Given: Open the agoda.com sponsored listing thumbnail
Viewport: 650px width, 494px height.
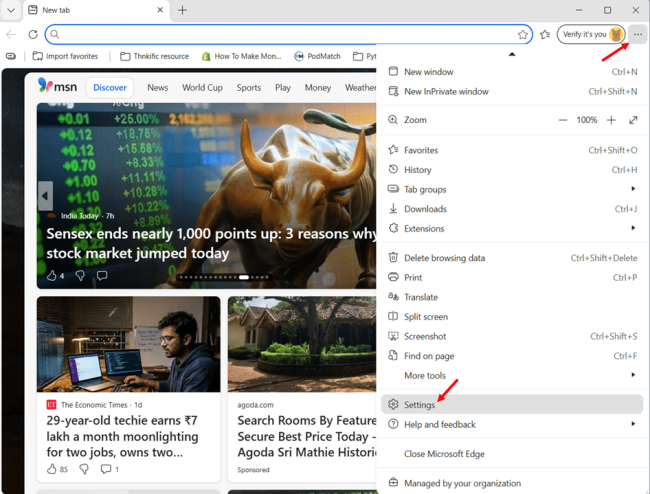Looking at the screenshot, I should 302,344.
